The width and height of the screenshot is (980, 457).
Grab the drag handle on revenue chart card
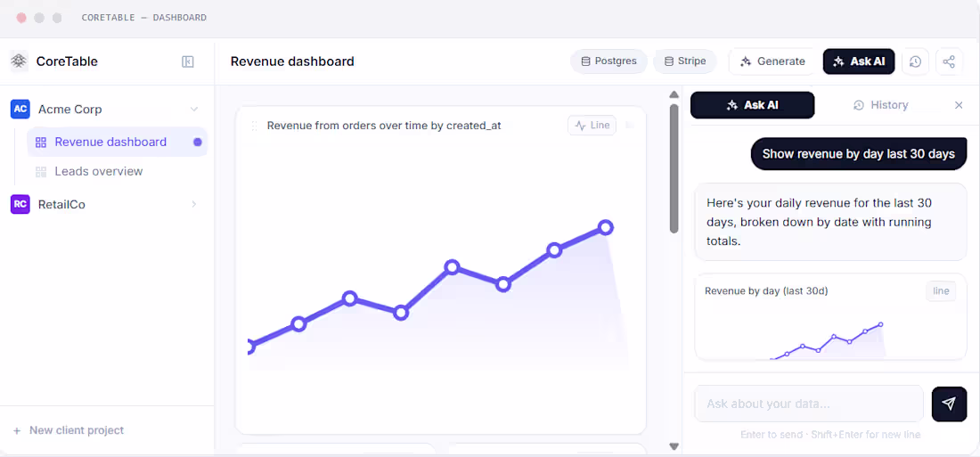pyautogui.click(x=254, y=126)
